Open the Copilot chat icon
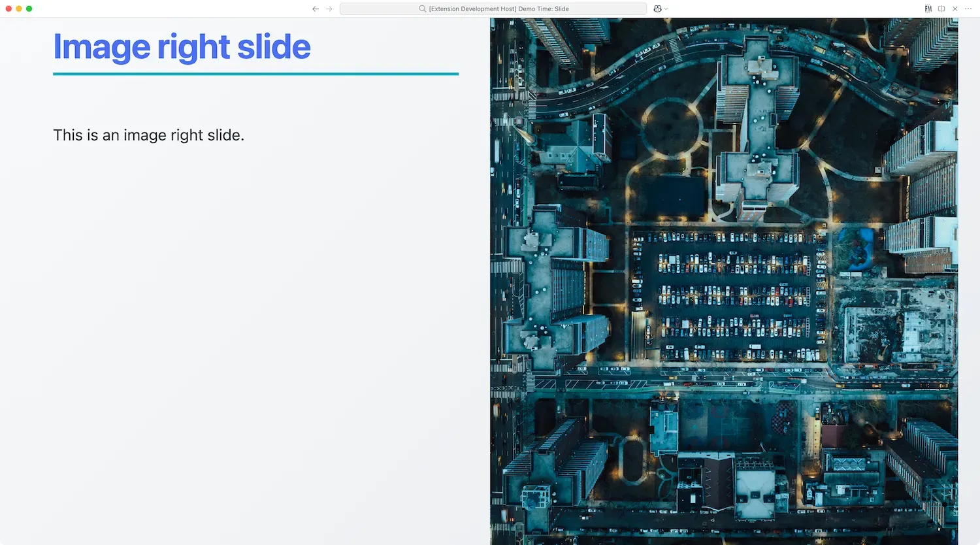This screenshot has height=545, width=980. 657,9
